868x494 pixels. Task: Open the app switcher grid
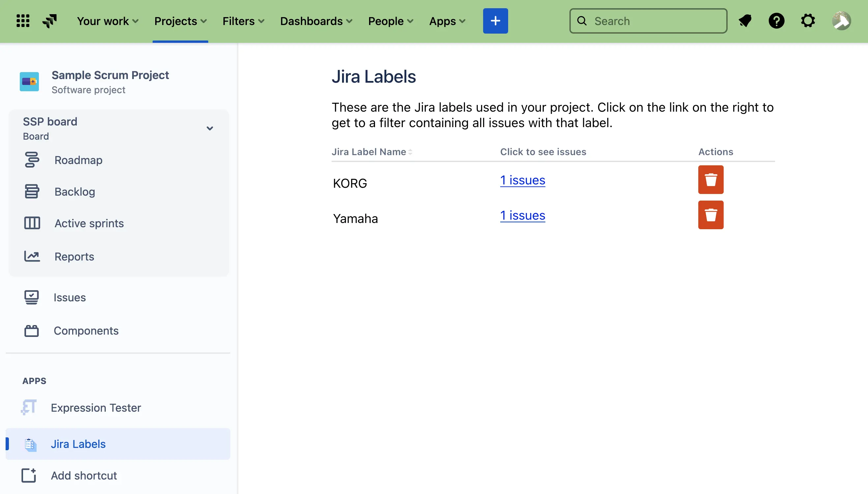click(x=22, y=21)
